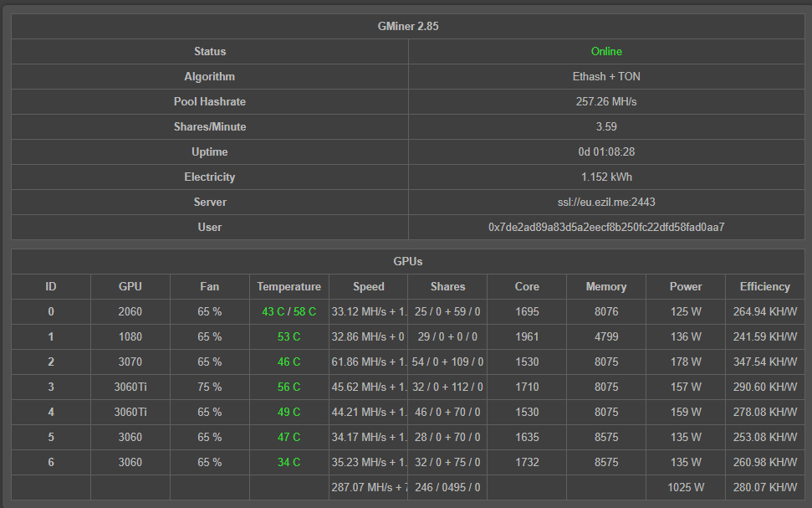Select the wallet address starting with 0x7de2ad89
Image resolution: width=812 pixels, height=508 pixels.
click(x=605, y=227)
